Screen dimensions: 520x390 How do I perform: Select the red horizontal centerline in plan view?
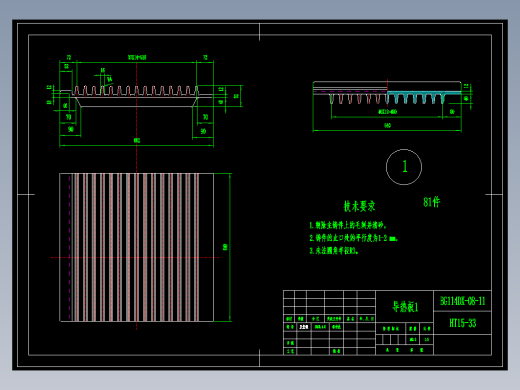135,257
